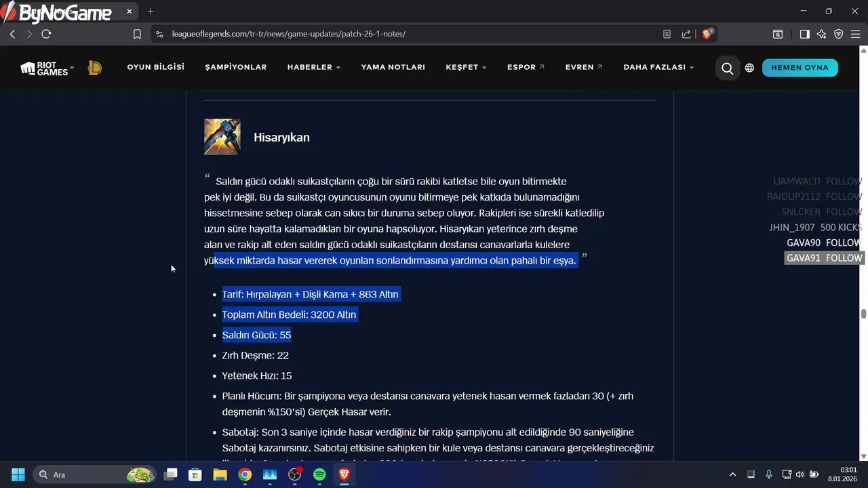868x488 pixels.
Task: Open the ESPOR external link
Action: click(526, 67)
